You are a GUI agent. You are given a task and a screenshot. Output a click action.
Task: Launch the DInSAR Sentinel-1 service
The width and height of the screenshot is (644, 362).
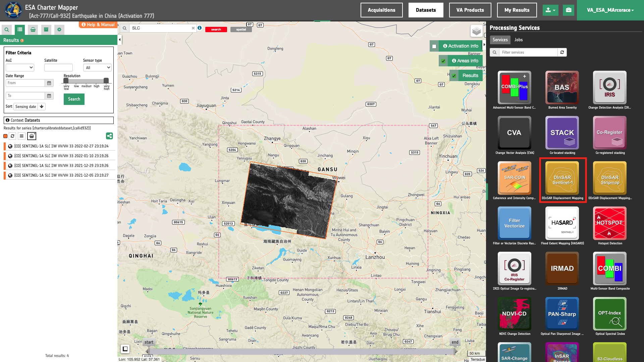(x=562, y=178)
